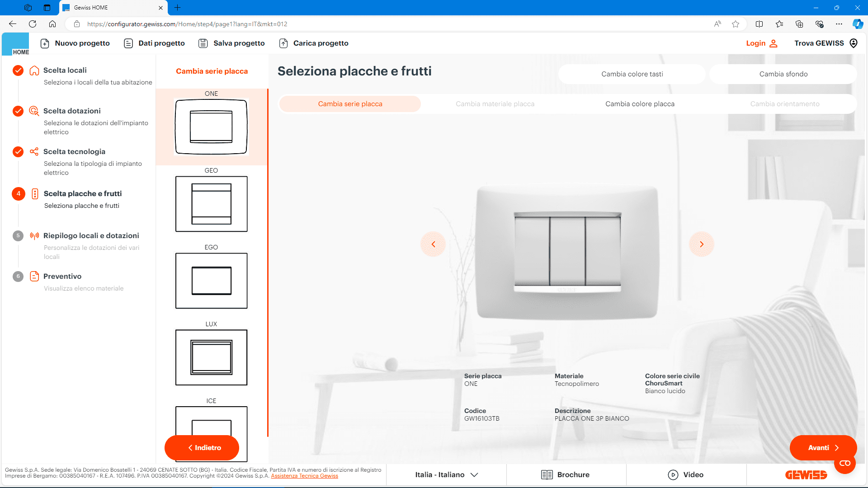868x488 pixels.
Task: Click the Avanti next button
Action: (x=823, y=448)
